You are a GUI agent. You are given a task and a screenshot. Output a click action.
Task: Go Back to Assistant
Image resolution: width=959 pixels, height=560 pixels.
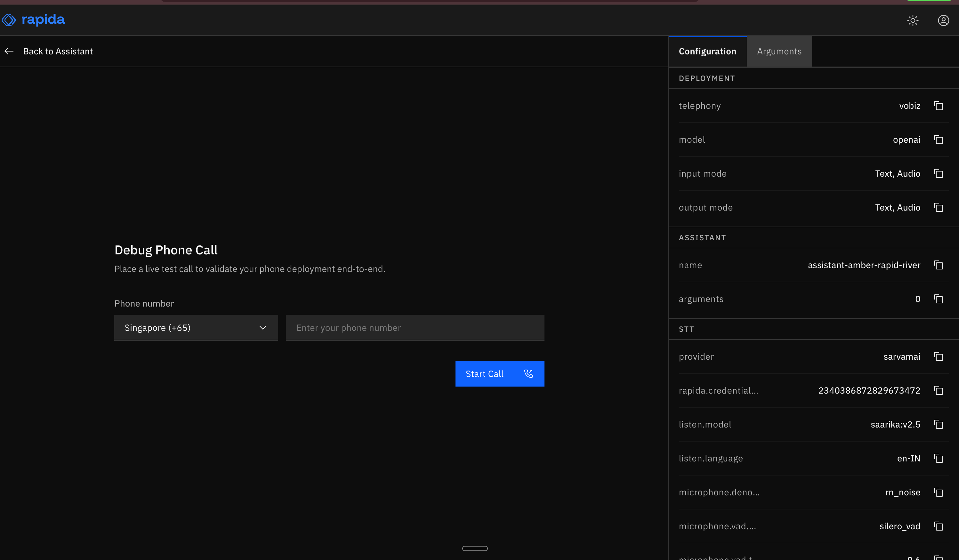58,51
